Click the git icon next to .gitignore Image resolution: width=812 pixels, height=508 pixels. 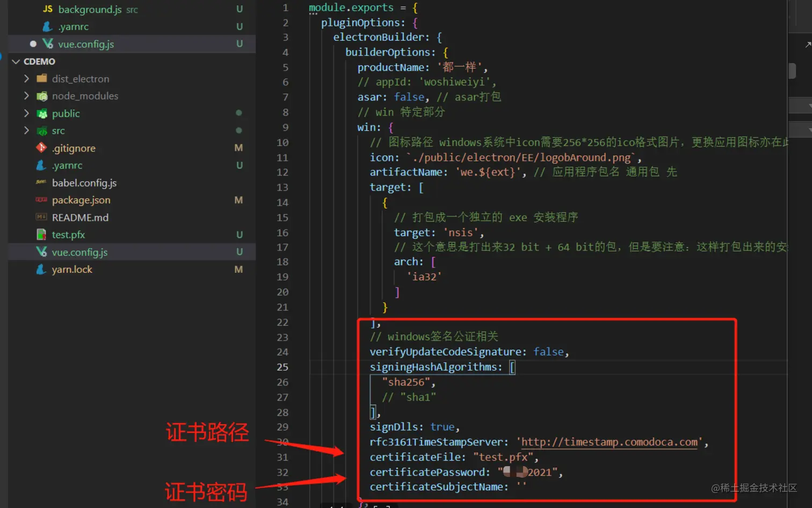pos(41,148)
